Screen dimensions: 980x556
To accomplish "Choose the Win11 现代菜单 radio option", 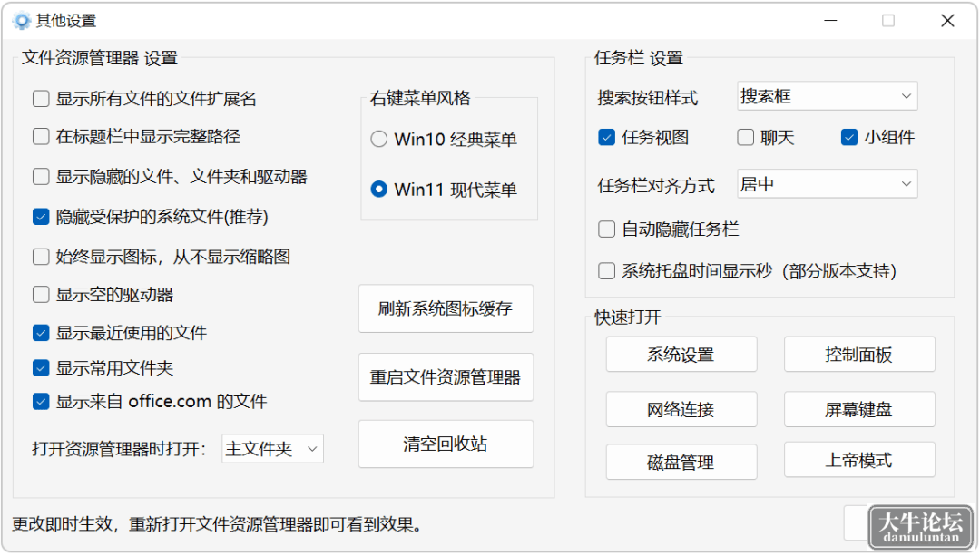I will [x=378, y=189].
